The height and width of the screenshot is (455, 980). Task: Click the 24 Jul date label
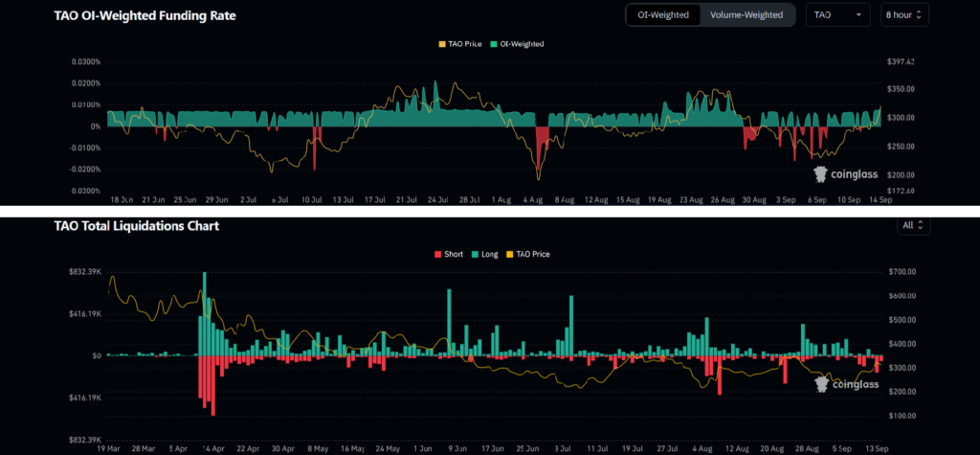pos(438,200)
